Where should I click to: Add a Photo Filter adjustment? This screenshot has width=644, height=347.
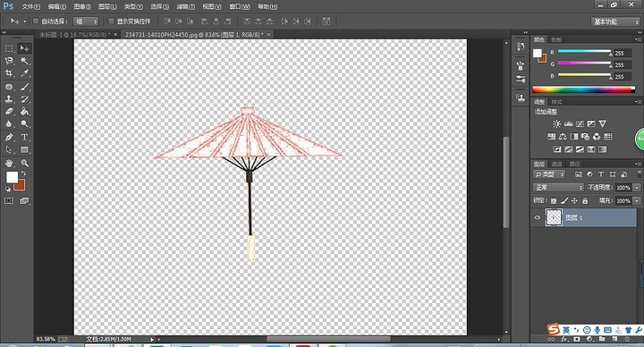pos(585,136)
